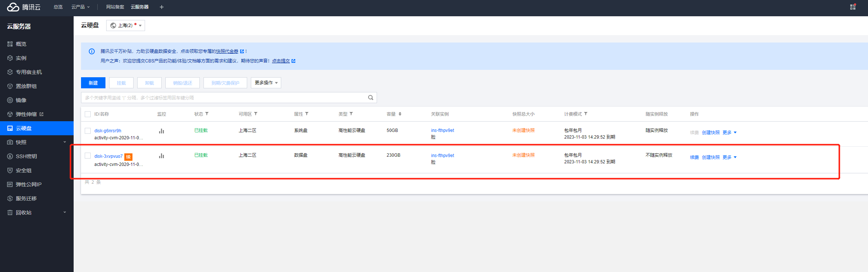868x272 pixels.
Task: Click 续费 for disk-3xvpvuo7
Action: coord(694,157)
